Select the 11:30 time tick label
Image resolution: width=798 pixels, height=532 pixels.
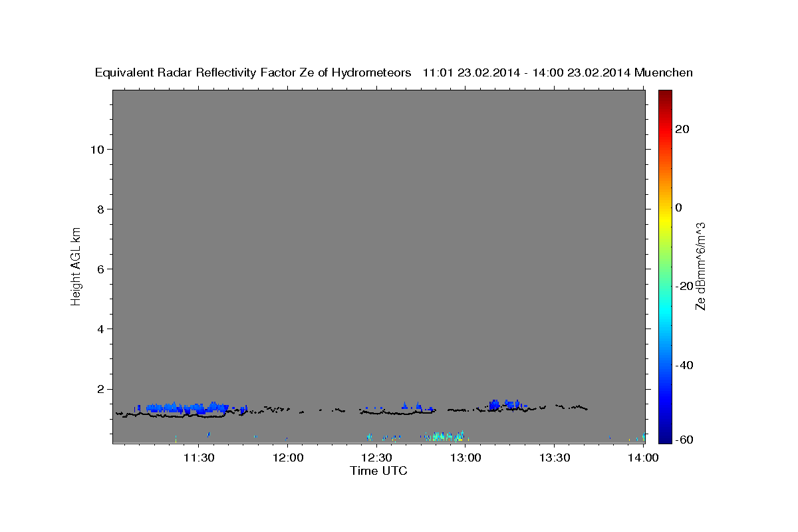(x=198, y=458)
